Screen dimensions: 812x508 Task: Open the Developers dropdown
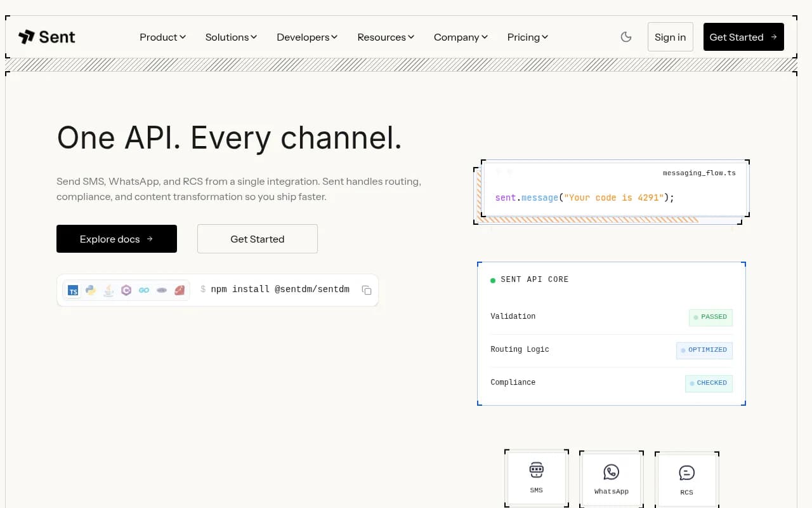click(x=308, y=37)
